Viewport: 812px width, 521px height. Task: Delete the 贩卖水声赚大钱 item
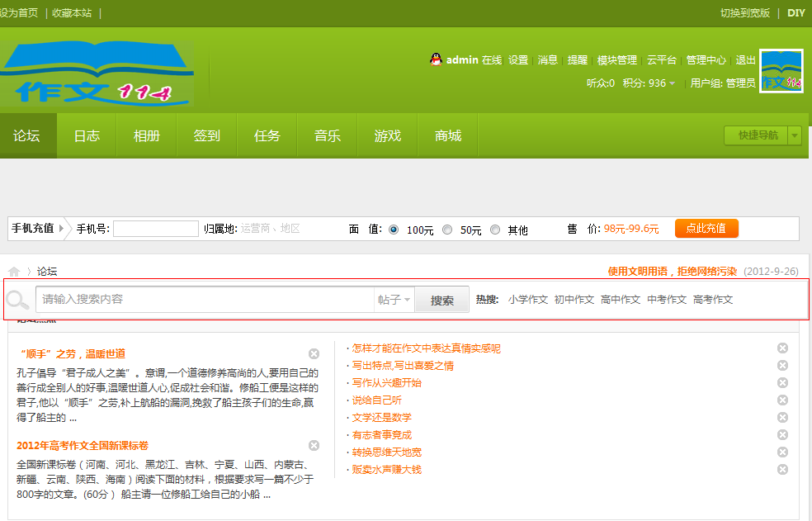click(x=782, y=469)
